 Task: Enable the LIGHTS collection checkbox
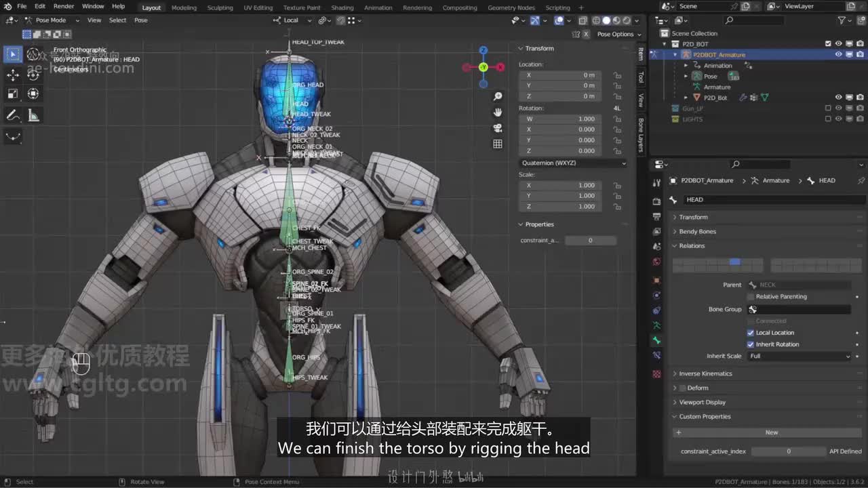pos(828,119)
